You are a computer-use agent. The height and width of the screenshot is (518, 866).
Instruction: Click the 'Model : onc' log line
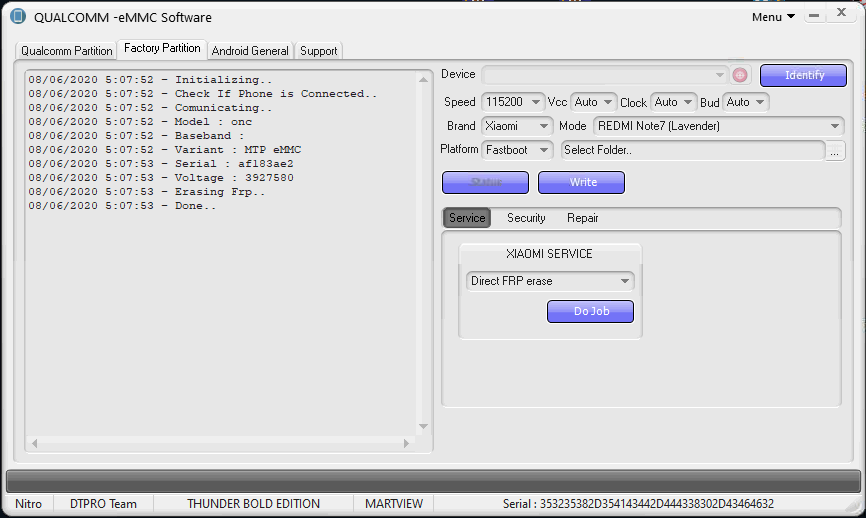[x=140, y=121]
